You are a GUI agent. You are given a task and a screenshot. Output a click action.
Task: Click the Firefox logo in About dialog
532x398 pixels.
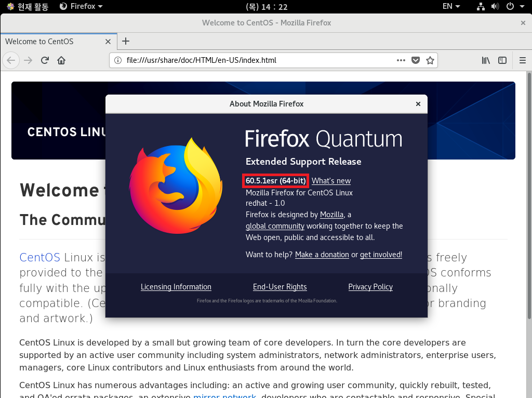point(176,185)
